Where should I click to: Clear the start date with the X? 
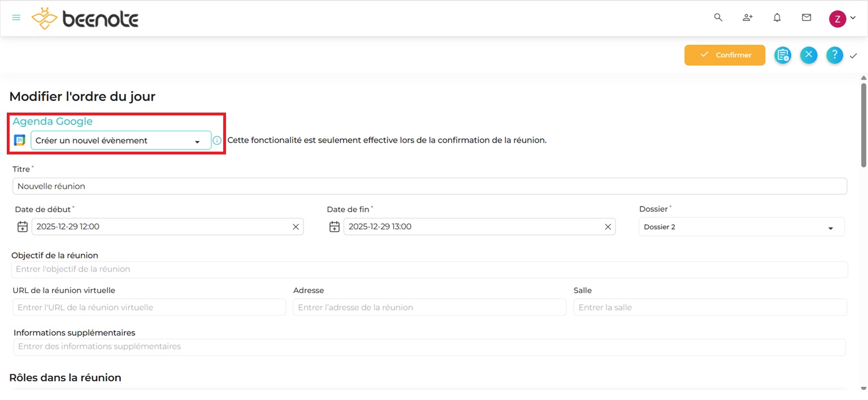(295, 226)
